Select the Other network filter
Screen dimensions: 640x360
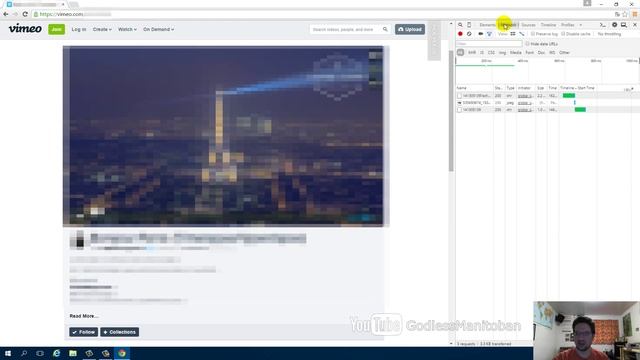(564, 53)
